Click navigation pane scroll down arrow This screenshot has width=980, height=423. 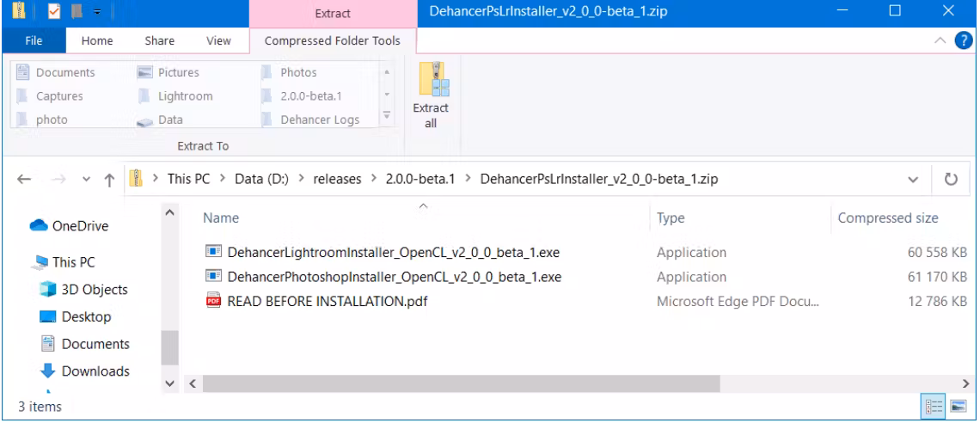[169, 382]
